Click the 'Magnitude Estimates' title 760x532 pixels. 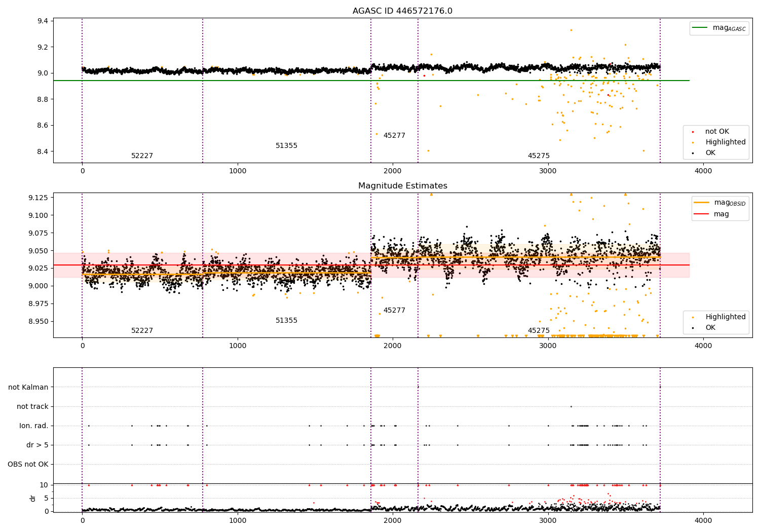tap(402, 186)
